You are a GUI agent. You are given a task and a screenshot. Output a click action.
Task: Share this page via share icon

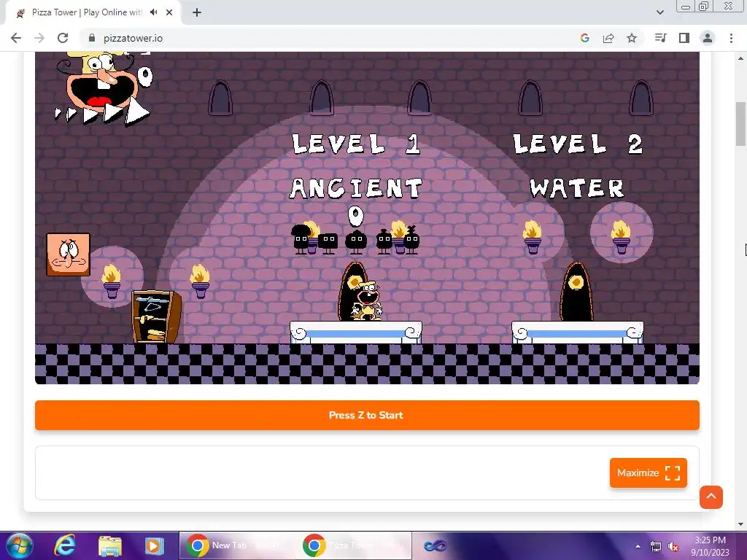point(608,38)
